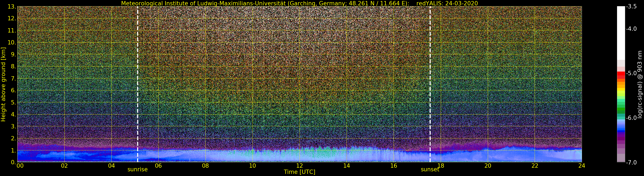The image size is (644, 176).
Task: Click the 'Height above ground [km]' axis label
Action: pyautogui.click(x=3, y=84)
